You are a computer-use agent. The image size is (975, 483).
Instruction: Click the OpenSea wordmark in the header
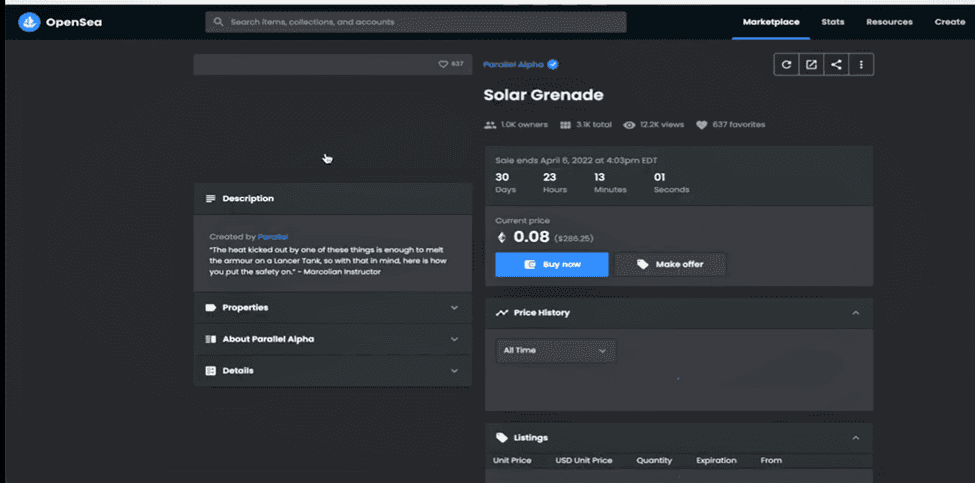(x=73, y=23)
